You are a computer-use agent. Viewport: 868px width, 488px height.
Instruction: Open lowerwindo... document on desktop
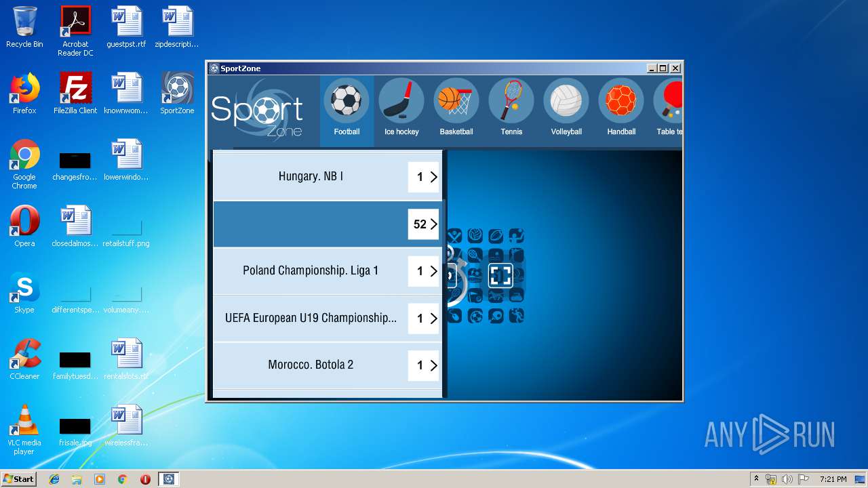(126, 160)
